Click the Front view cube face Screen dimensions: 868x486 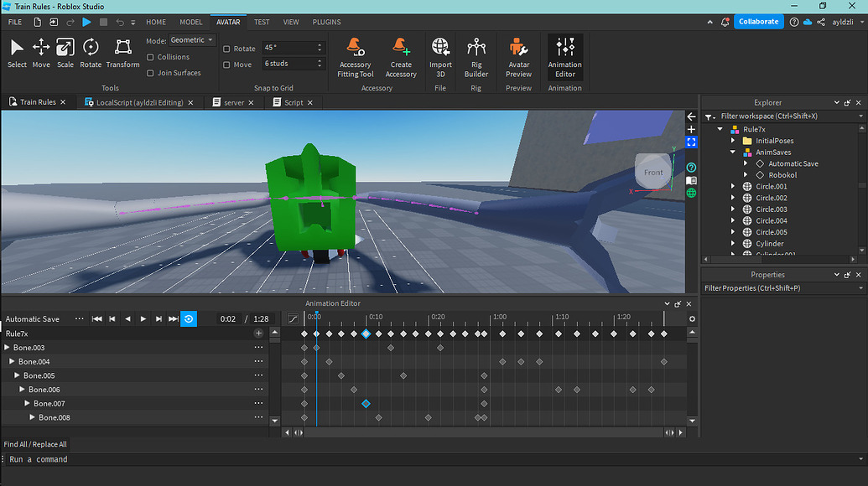click(x=653, y=173)
